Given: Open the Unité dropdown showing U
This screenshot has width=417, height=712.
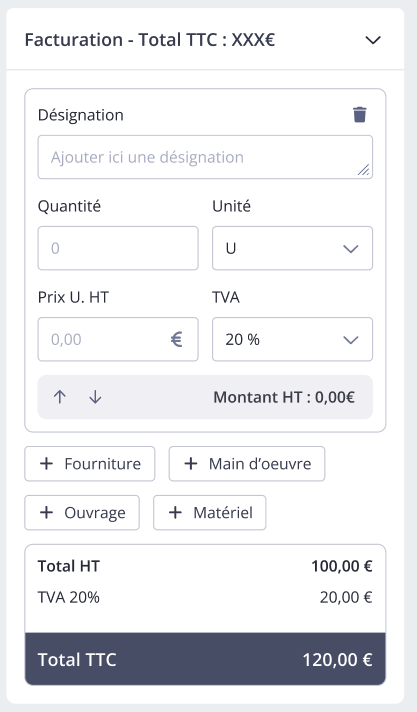Looking at the screenshot, I should (x=293, y=248).
